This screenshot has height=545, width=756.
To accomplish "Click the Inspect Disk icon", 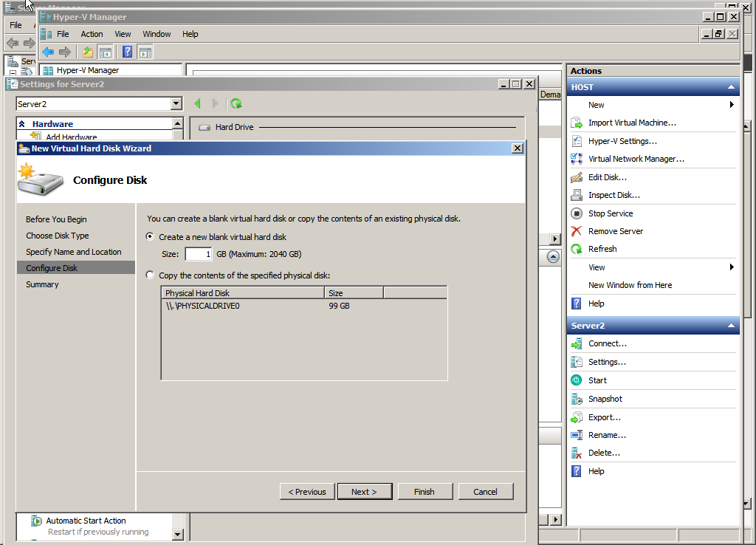I will [x=577, y=195].
